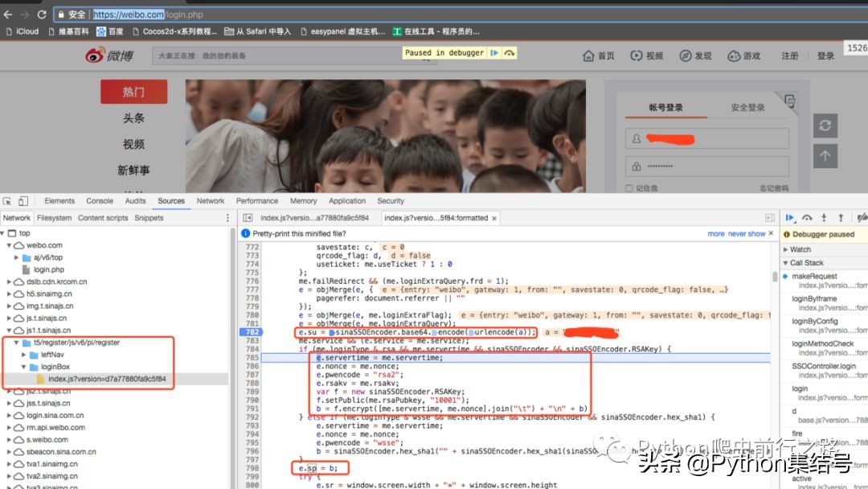Viewport: 868px width, 489px height.
Task: Select the inspect element tool in DevTools
Action: (6, 200)
